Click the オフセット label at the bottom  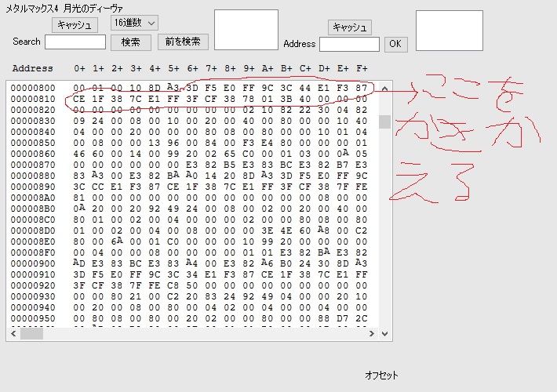pyautogui.click(x=382, y=376)
